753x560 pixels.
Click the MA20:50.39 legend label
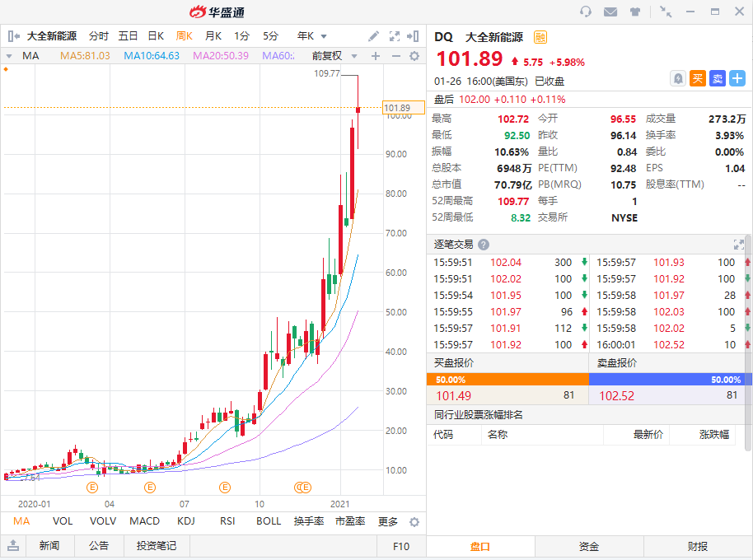click(x=221, y=56)
